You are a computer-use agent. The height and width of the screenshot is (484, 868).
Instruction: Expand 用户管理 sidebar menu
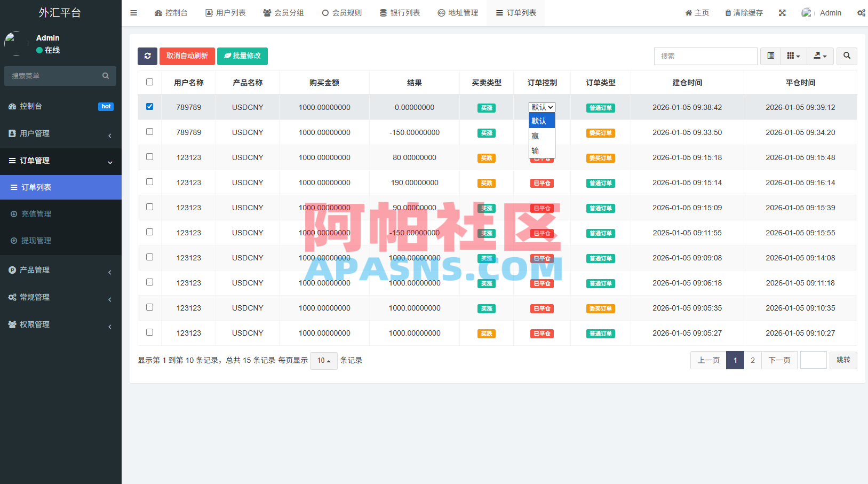pos(61,133)
